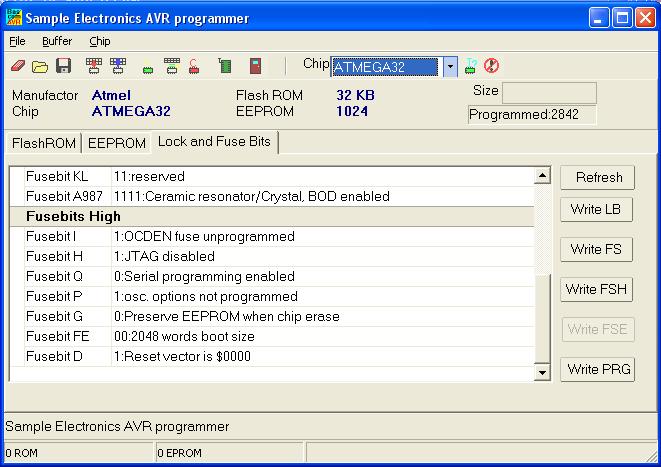Click the red circular icon beside chip selector
Viewport: 661px width, 467px height.
pos(491,67)
